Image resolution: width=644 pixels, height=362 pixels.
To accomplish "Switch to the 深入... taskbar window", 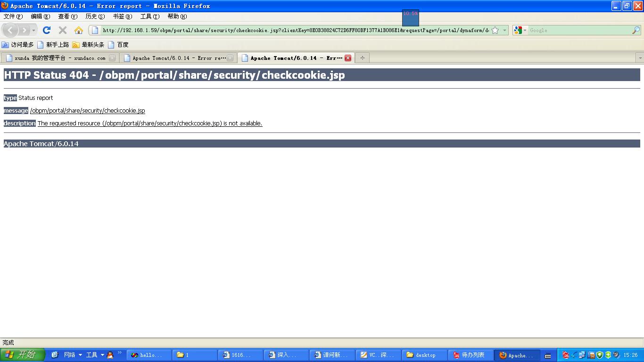I will pyautogui.click(x=287, y=355).
